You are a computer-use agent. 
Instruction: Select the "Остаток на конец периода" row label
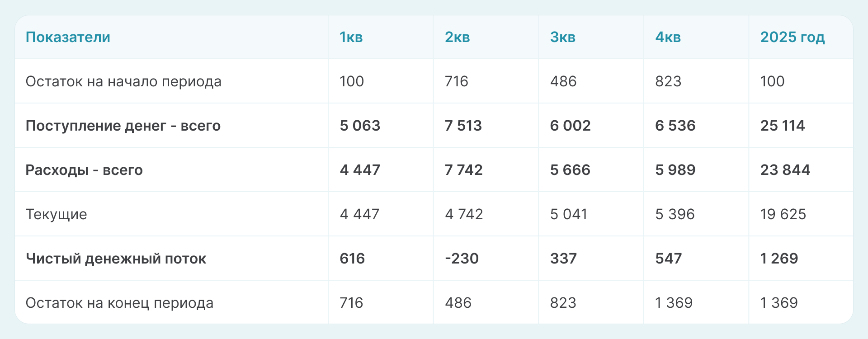pyautogui.click(x=119, y=303)
